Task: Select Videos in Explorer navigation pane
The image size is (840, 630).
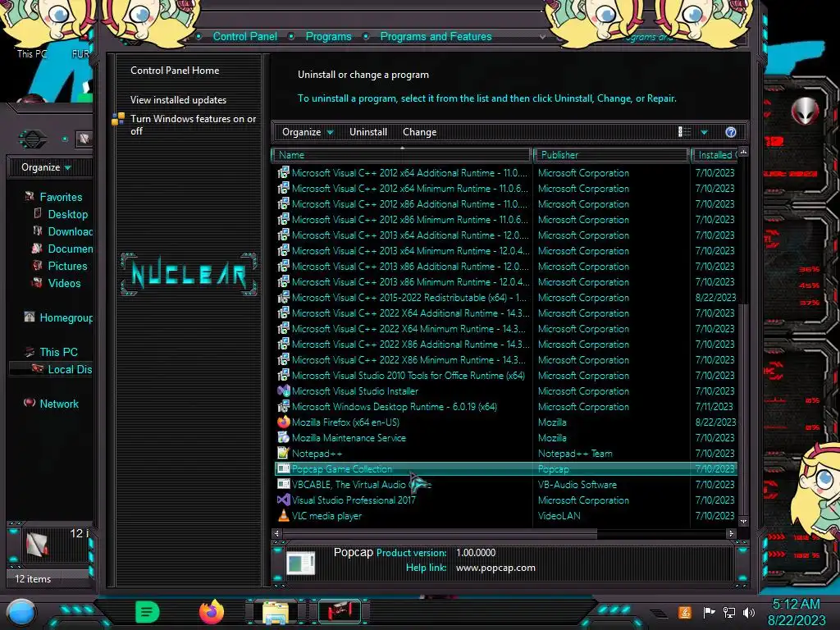Action: click(x=64, y=283)
